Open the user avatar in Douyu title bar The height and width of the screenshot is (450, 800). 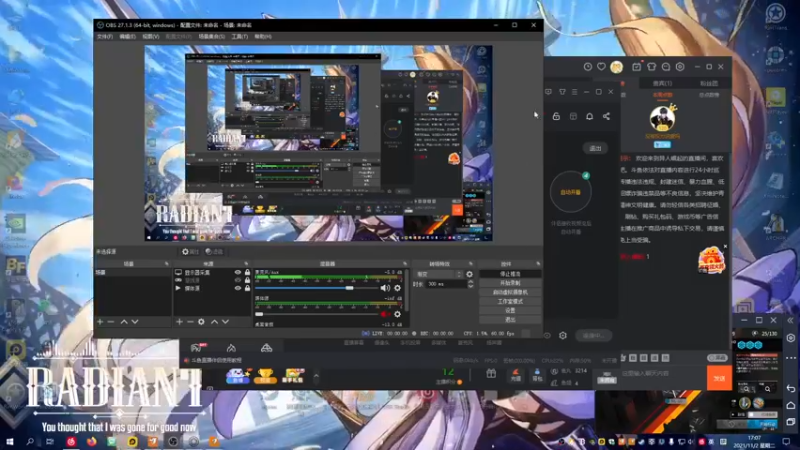[x=616, y=67]
